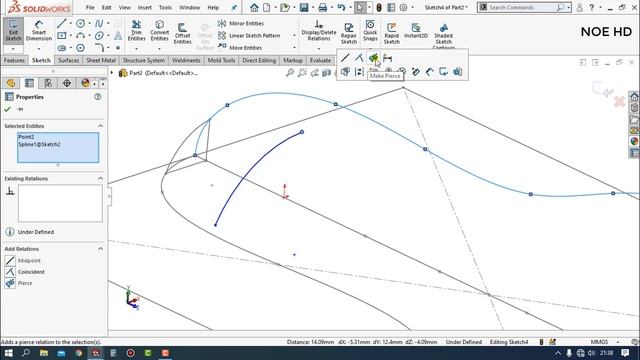Open the Quick Snaps tool
Screen dimensions: 640x360
(x=370, y=31)
